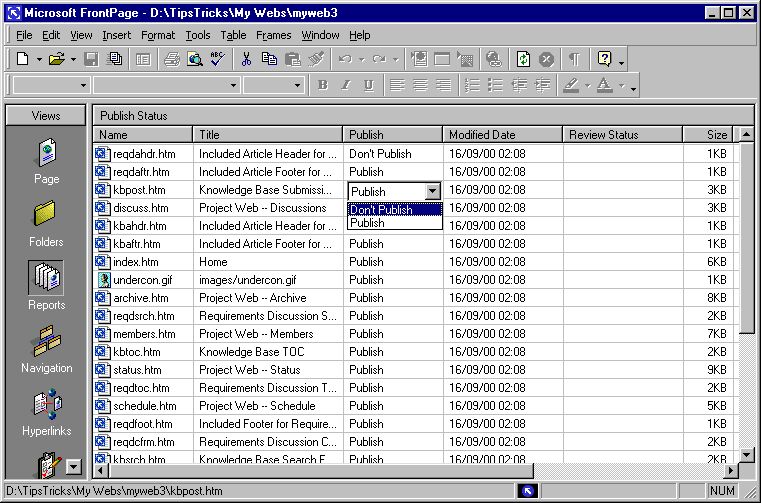Open Microsoft FrontPage Help icon

tap(605, 59)
